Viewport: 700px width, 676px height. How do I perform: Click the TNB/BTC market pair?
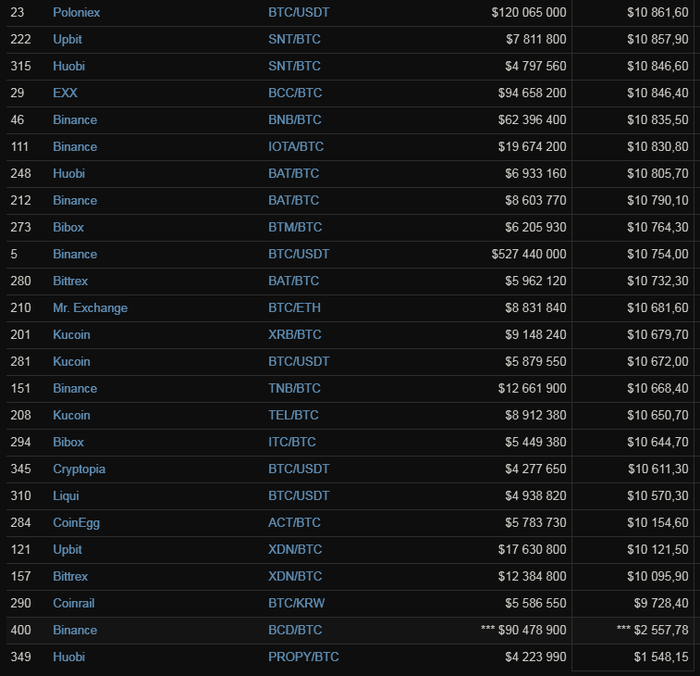(295, 389)
